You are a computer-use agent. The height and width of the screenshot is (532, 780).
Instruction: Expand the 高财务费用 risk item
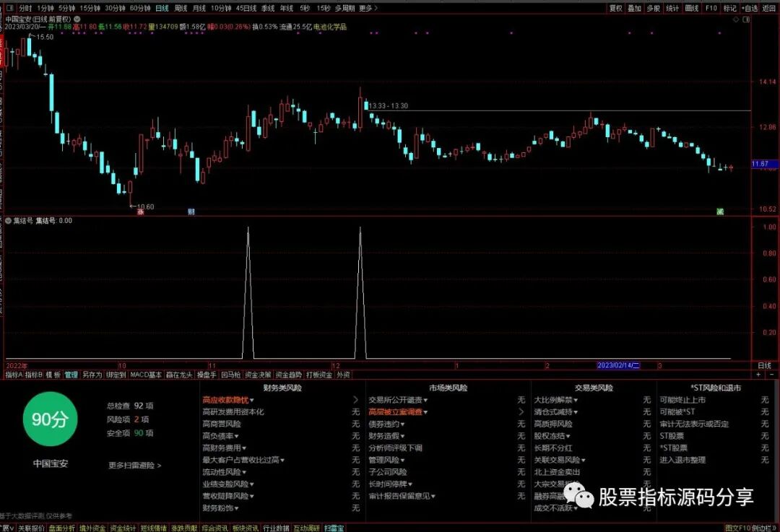[225, 448]
